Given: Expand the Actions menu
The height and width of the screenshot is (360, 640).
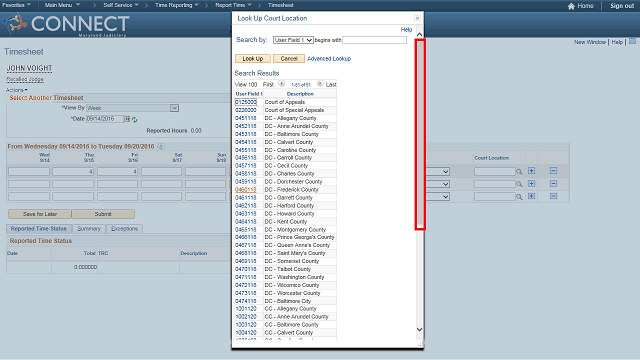Looking at the screenshot, I should coord(16,90).
